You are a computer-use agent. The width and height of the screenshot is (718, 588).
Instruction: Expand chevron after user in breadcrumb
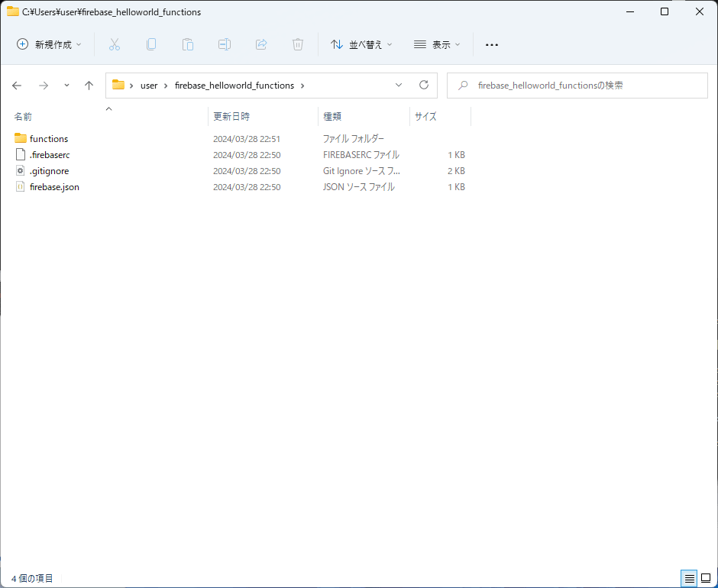(x=166, y=86)
